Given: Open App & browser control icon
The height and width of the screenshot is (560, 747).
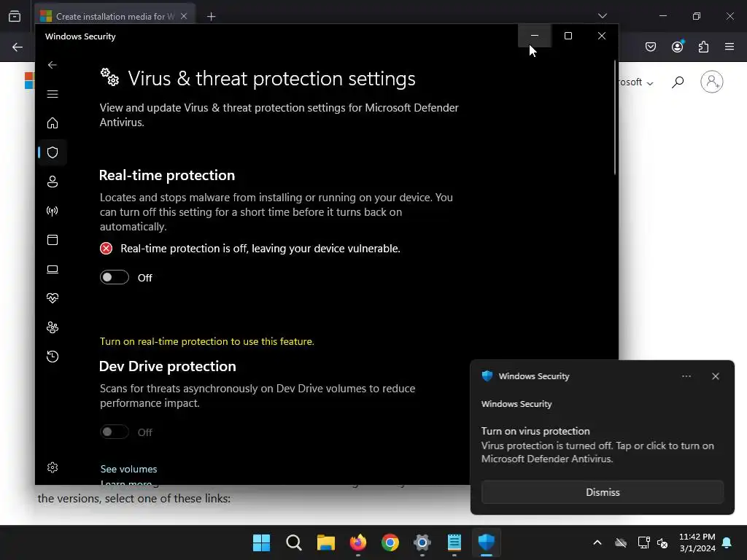Looking at the screenshot, I should (x=53, y=240).
